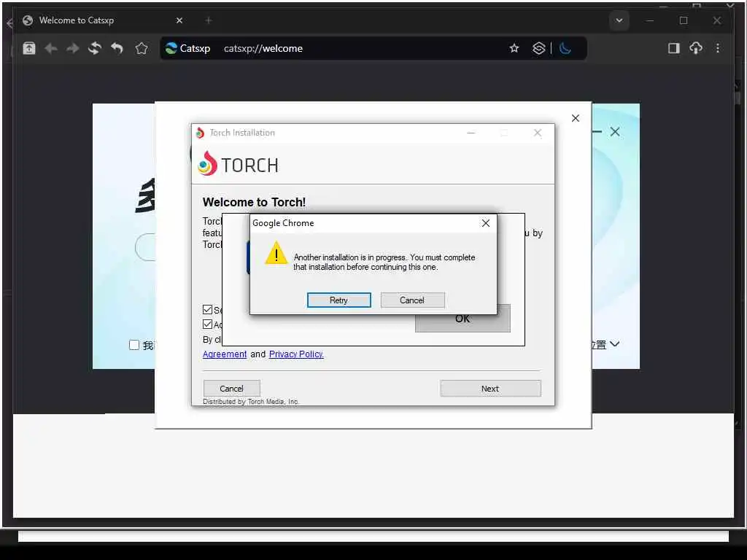Viewport: 747px width, 560px height.
Task: Toggle dark mode moon icon
Action: click(x=565, y=48)
